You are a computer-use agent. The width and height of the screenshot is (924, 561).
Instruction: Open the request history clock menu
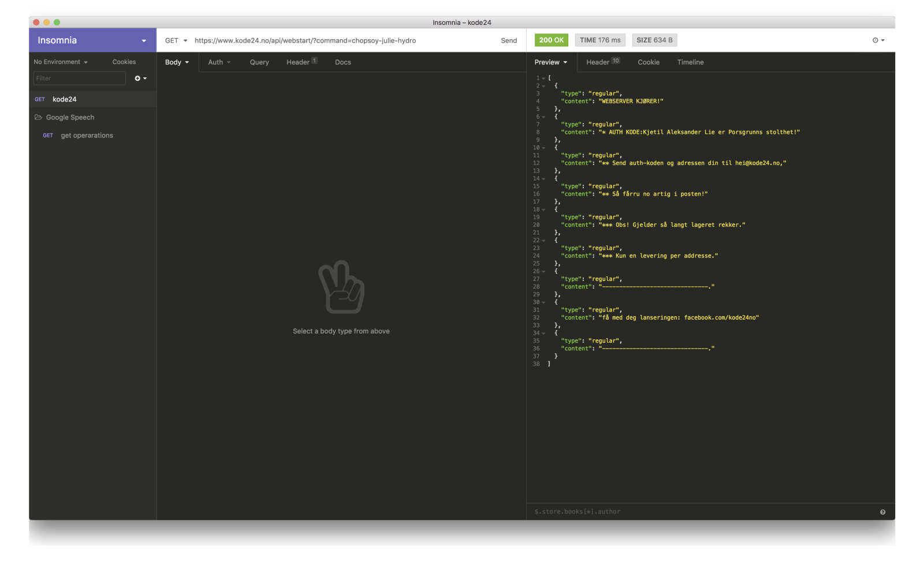pos(878,40)
